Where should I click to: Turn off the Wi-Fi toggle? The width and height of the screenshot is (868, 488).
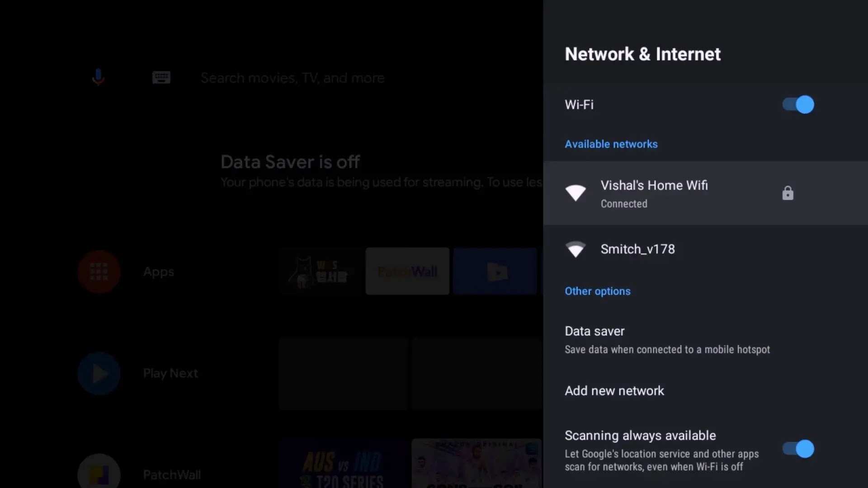[x=798, y=105]
